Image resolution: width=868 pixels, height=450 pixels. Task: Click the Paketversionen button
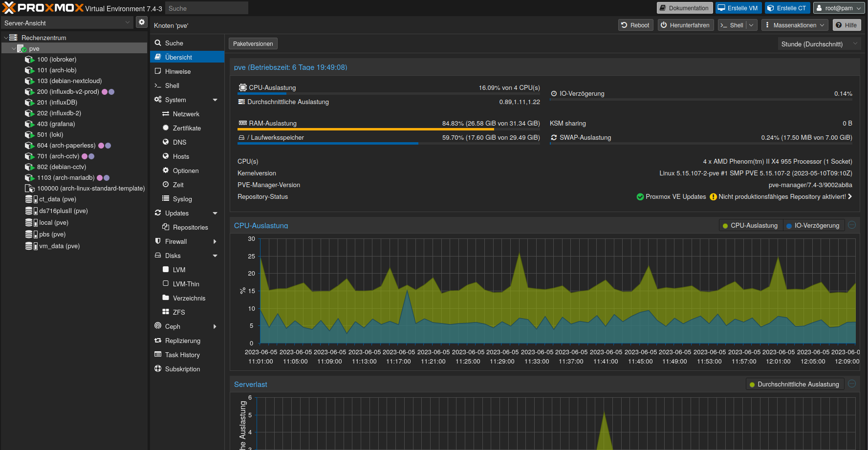(x=253, y=44)
